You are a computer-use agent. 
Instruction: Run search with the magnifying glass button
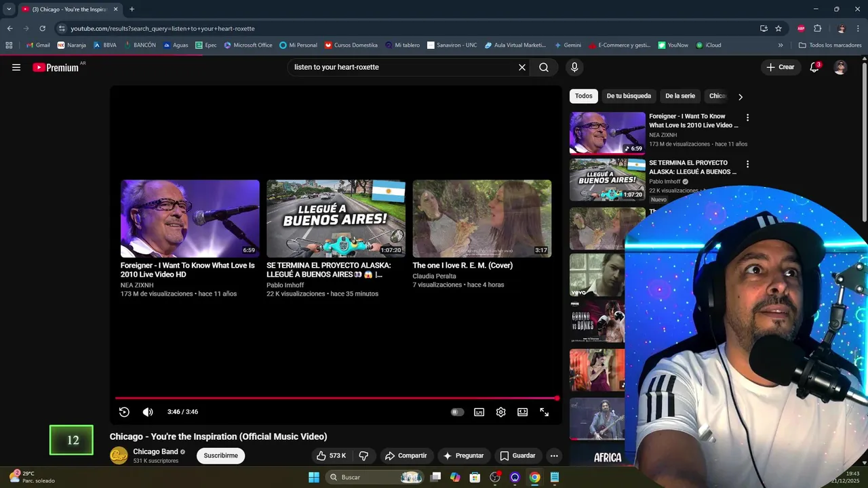pos(544,67)
